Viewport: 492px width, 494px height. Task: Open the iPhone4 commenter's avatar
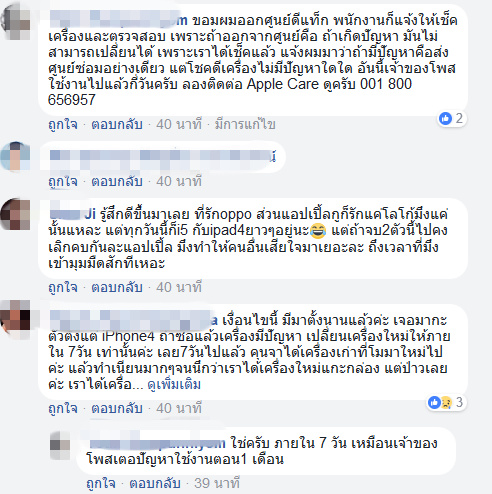[x=15, y=319]
